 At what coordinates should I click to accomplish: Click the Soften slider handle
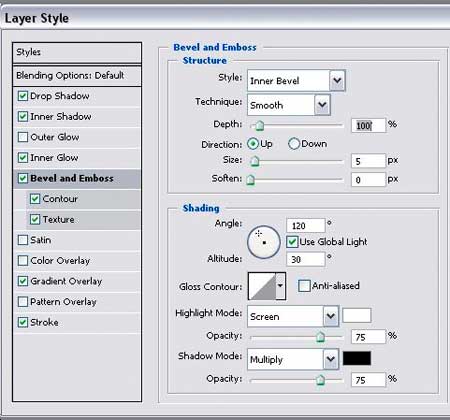pyautogui.click(x=250, y=180)
